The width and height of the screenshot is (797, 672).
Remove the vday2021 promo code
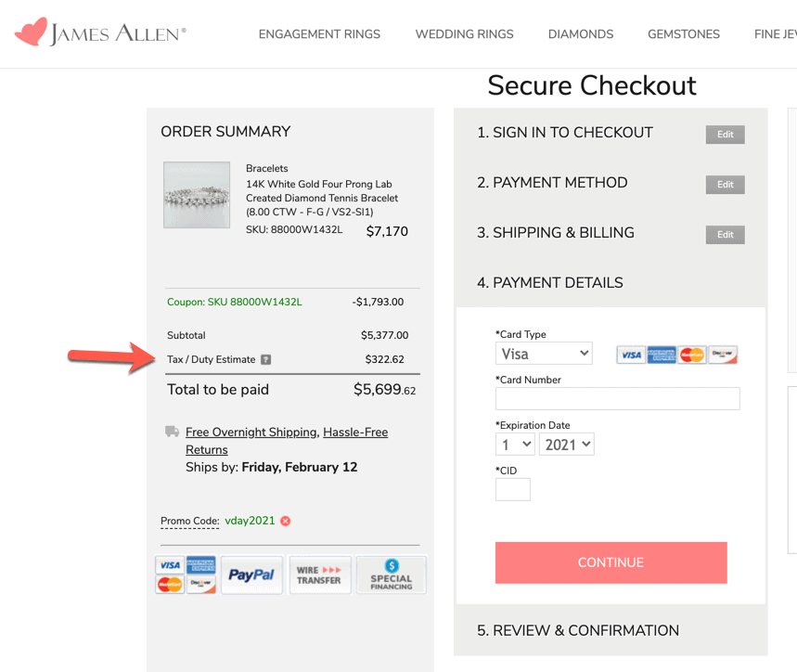coord(286,521)
